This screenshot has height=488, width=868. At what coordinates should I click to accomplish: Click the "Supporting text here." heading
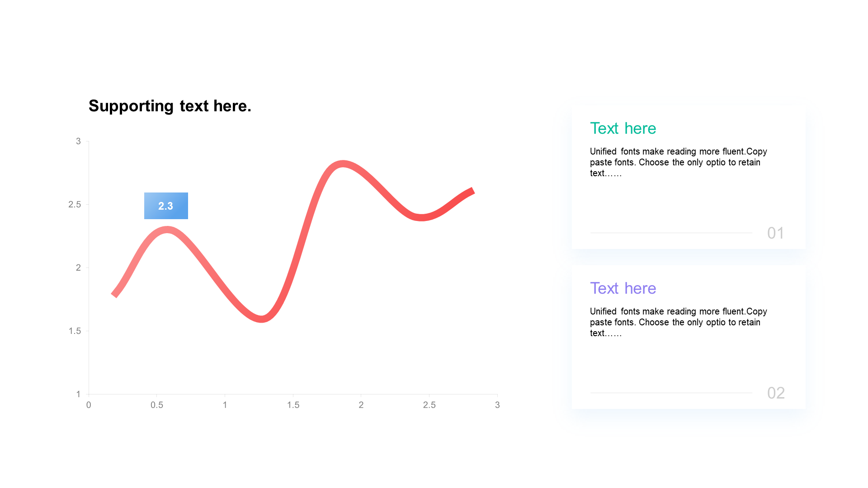pos(170,106)
